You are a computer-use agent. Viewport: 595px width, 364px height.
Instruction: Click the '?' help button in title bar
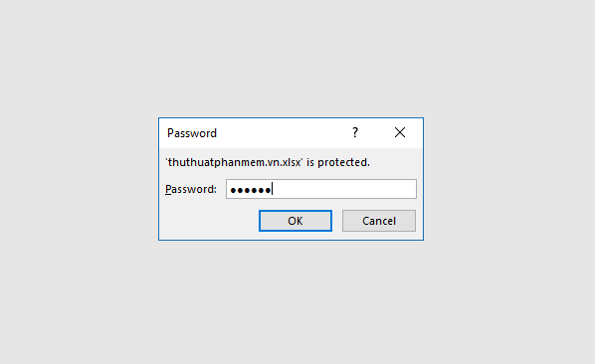[x=355, y=132]
